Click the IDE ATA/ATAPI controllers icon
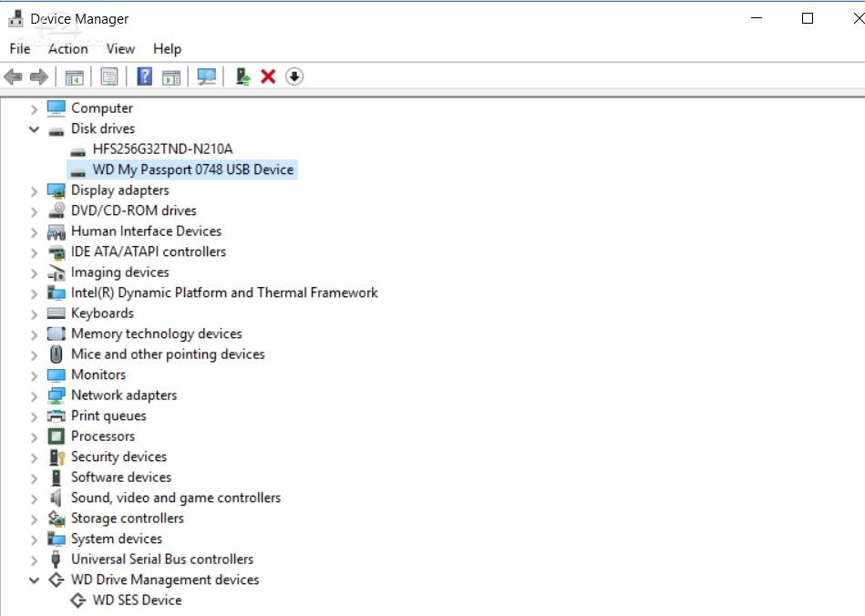The height and width of the screenshot is (616, 865). 57,252
